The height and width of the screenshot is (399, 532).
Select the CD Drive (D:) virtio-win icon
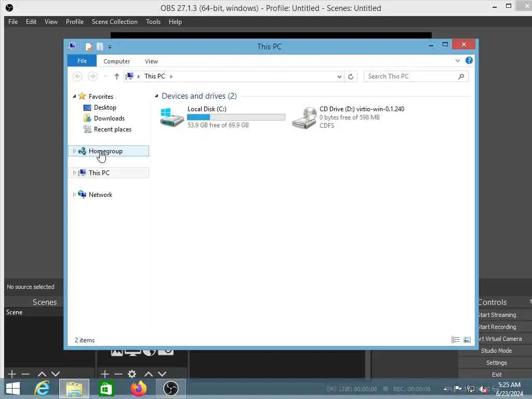coord(304,118)
